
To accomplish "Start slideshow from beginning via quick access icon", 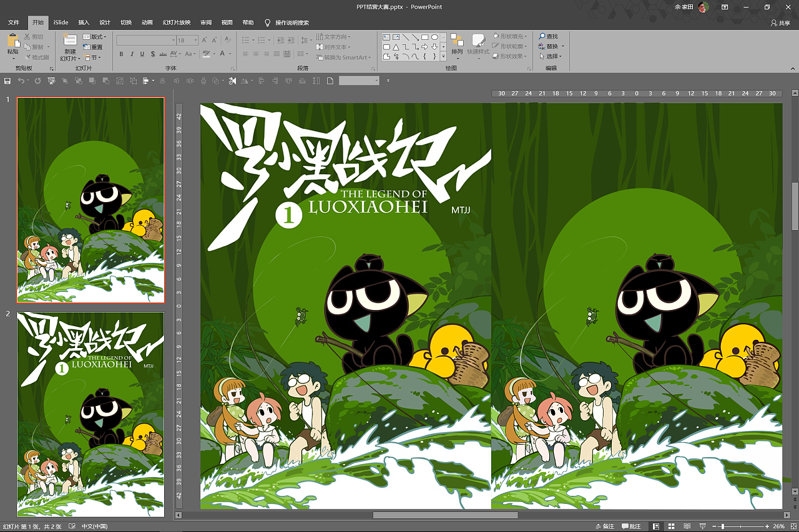I will pos(51,80).
